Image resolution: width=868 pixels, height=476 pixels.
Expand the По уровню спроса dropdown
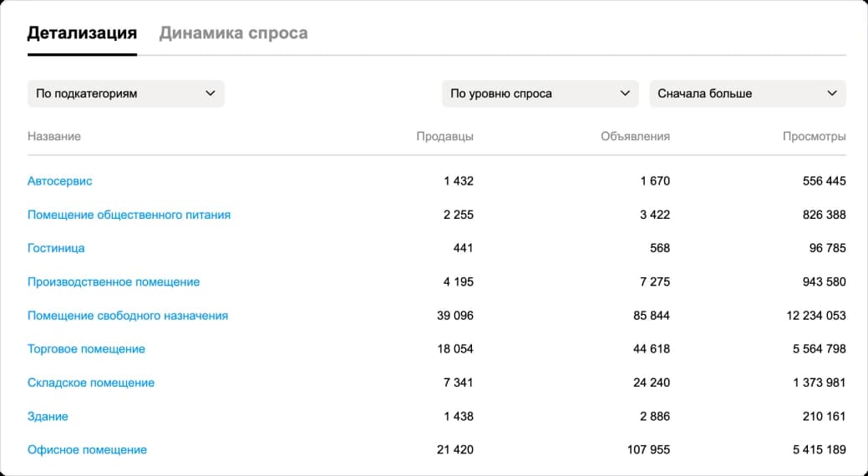coord(540,94)
